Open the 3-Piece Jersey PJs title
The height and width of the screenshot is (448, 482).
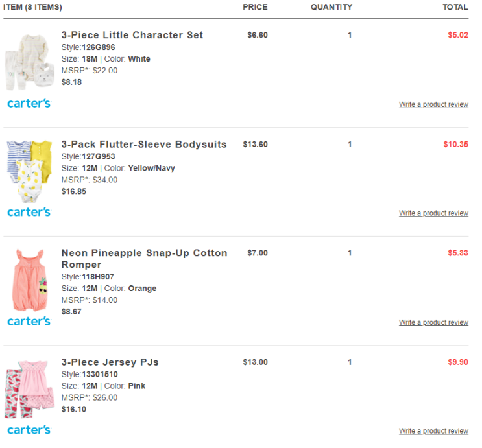tap(110, 362)
